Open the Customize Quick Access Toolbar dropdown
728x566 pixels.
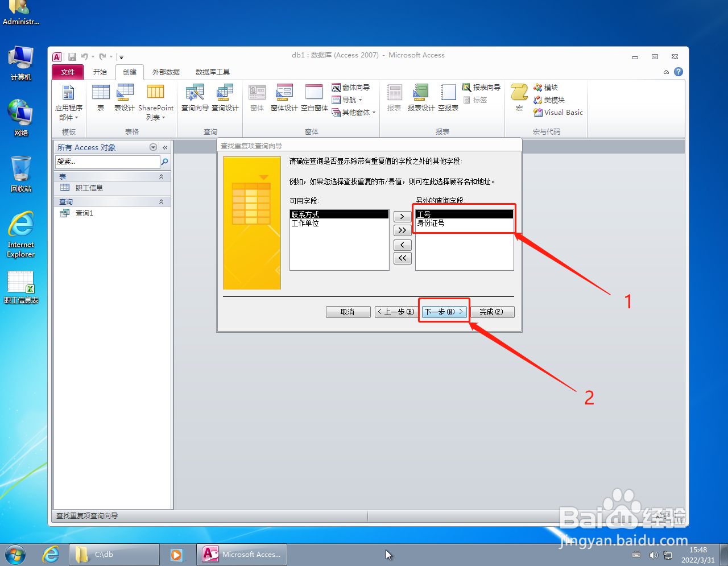tap(121, 57)
